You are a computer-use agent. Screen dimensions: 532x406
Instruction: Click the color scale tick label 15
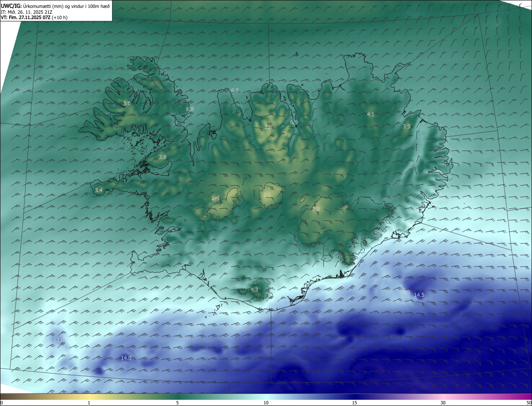point(355,403)
